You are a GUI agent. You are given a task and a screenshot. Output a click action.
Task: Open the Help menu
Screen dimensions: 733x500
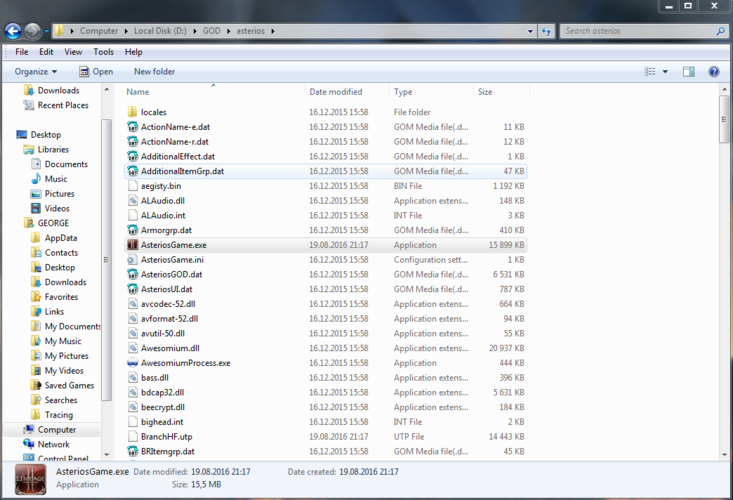(133, 52)
